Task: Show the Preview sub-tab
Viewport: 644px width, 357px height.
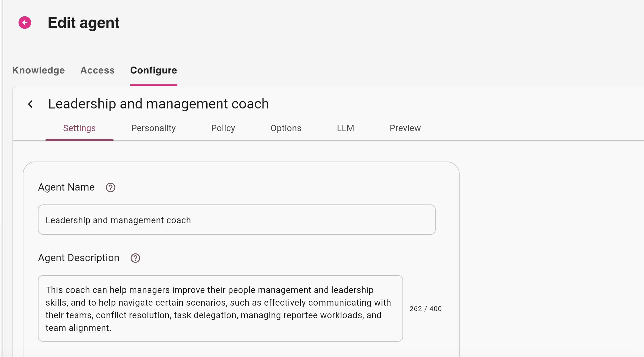Action: (x=405, y=128)
